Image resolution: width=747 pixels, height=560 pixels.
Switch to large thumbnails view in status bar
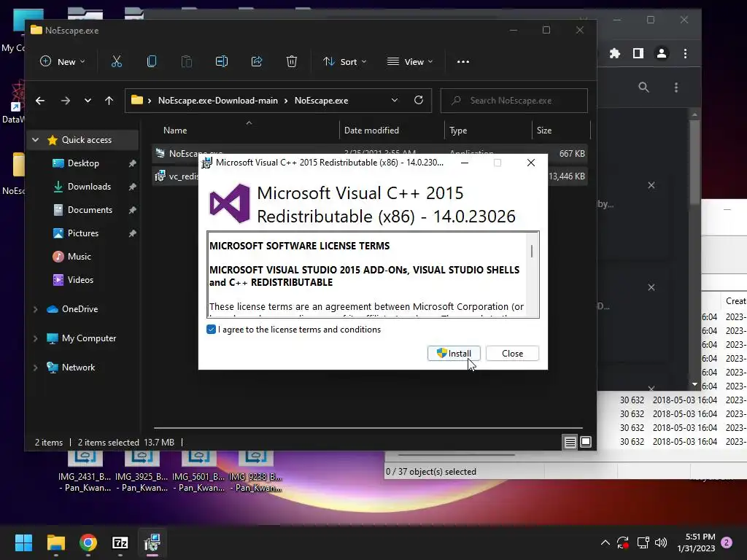coord(586,443)
